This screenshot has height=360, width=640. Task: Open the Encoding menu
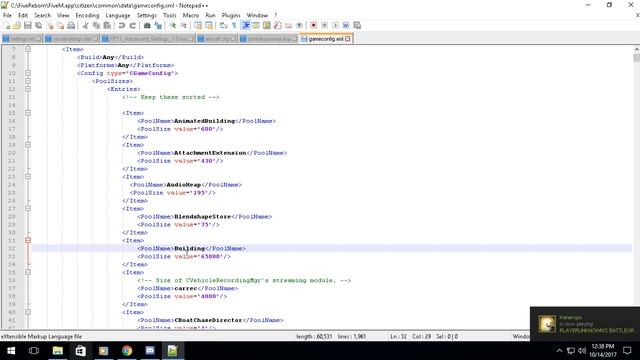87,15
